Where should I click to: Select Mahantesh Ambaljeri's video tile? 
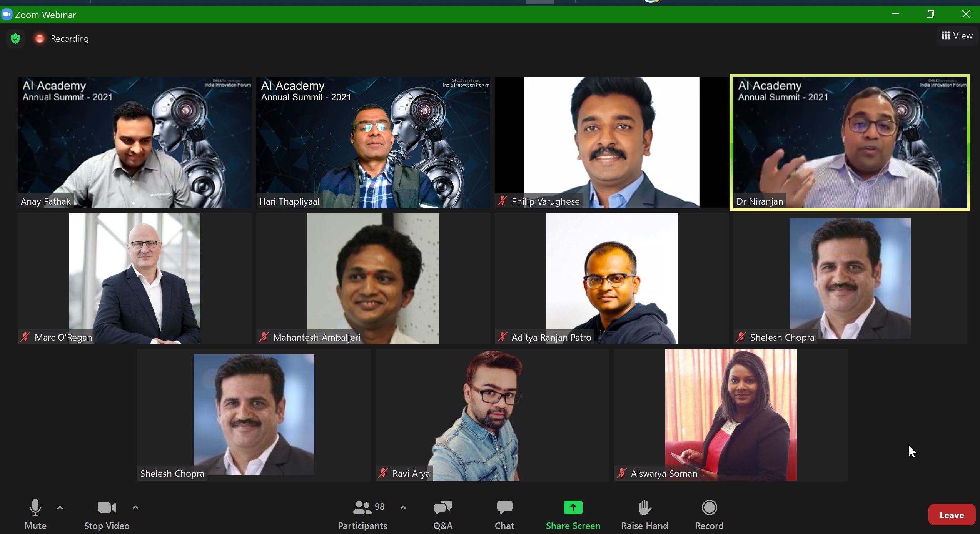[x=373, y=279]
